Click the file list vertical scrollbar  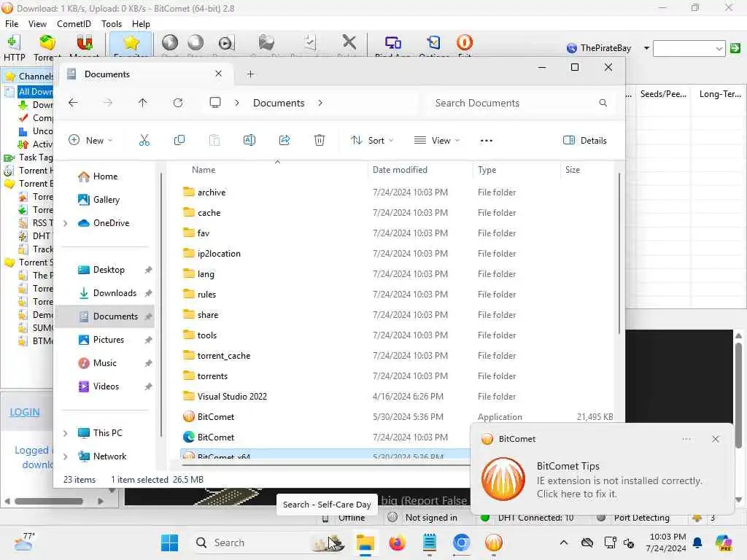pyautogui.click(x=619, y=252)
